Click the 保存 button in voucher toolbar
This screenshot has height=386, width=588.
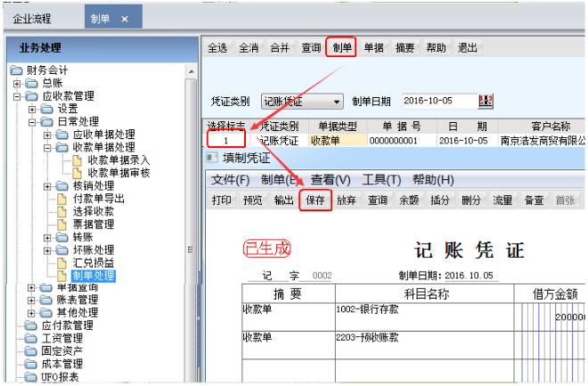point(314,201)
